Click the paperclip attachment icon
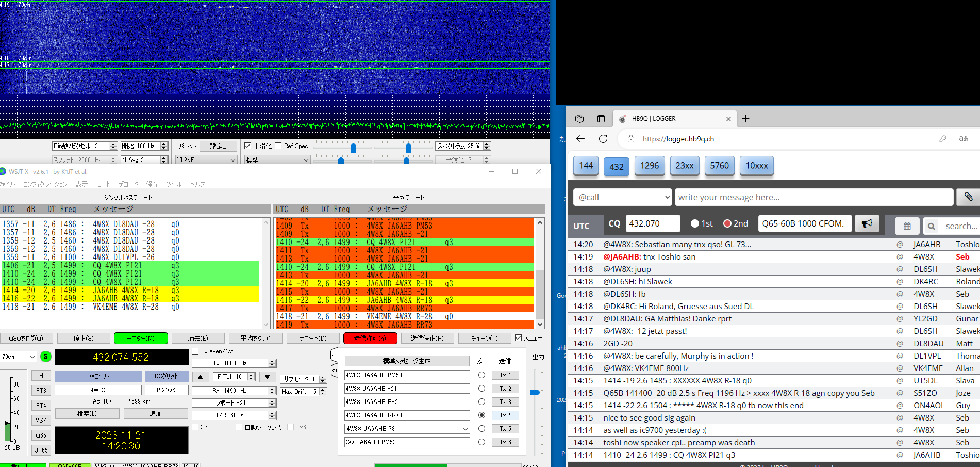980x467 pixels. pyautogui.click(x=968, y=197)
